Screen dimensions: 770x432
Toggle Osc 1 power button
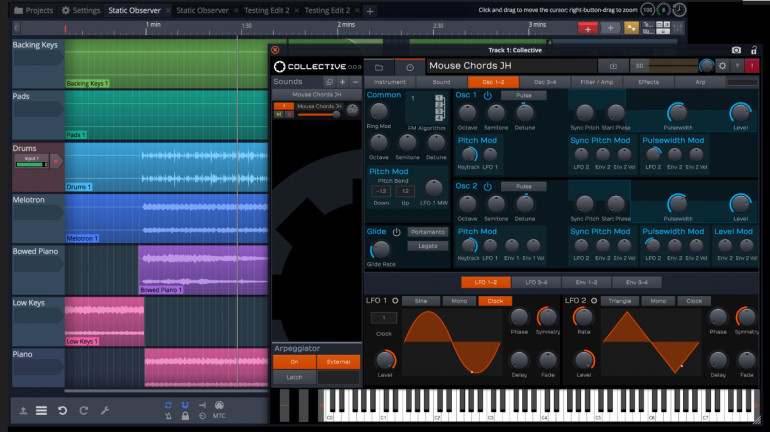coord(488,96)
